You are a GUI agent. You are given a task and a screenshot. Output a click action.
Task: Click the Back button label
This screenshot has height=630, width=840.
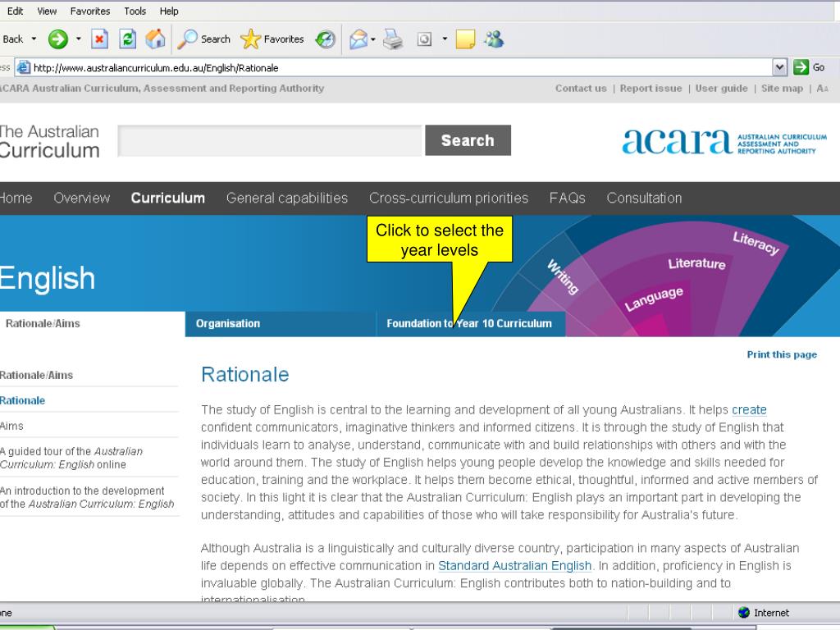click(12, 39)
